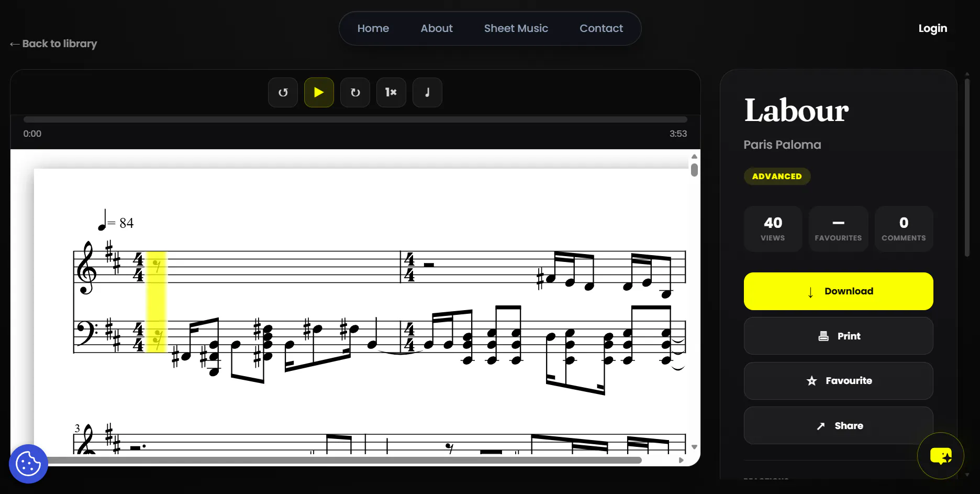Click the scroll down arrow of the sheet
980x494 pixels.
694,447
